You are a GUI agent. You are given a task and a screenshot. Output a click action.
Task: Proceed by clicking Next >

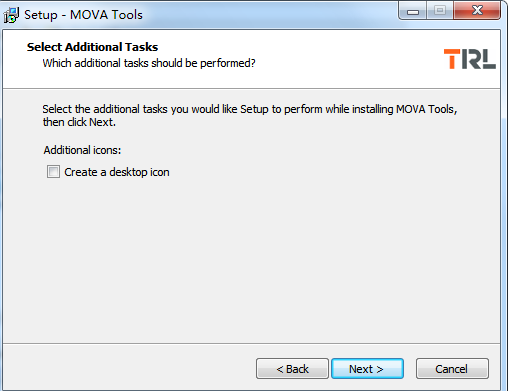[x=367, y=369]
